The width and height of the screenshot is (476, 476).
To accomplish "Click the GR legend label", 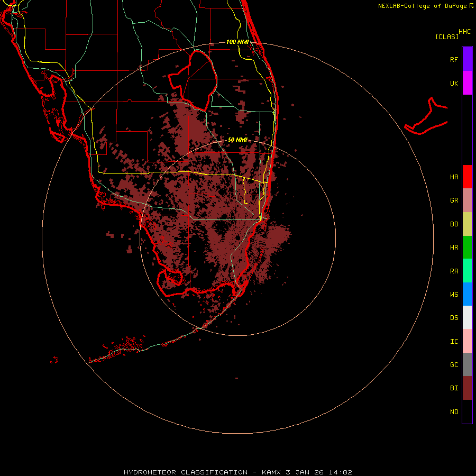I will tap(454, 200).
